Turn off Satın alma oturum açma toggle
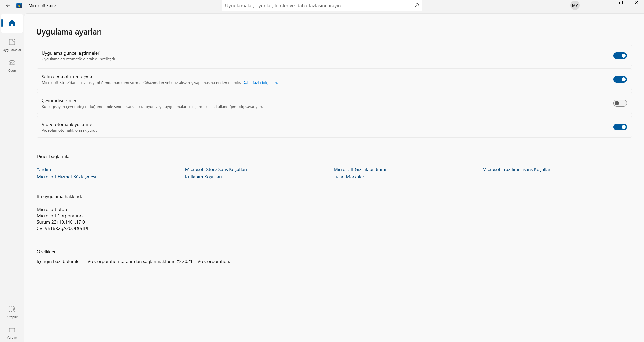This screenshot has width=644, height=342. tap(620, 79)
